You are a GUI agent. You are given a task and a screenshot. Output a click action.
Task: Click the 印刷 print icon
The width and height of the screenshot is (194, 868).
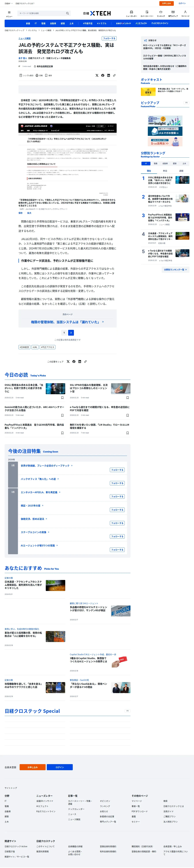tap(39, 76)
